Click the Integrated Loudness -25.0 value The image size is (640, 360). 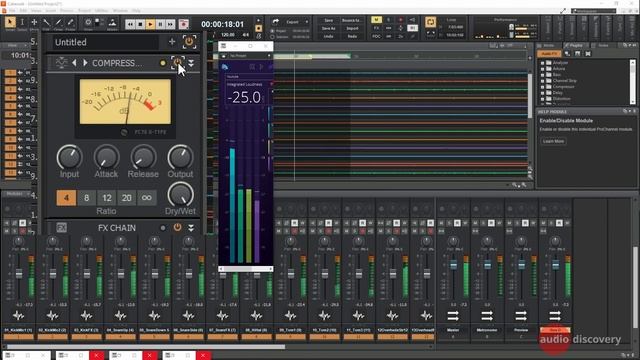point(244,98)
